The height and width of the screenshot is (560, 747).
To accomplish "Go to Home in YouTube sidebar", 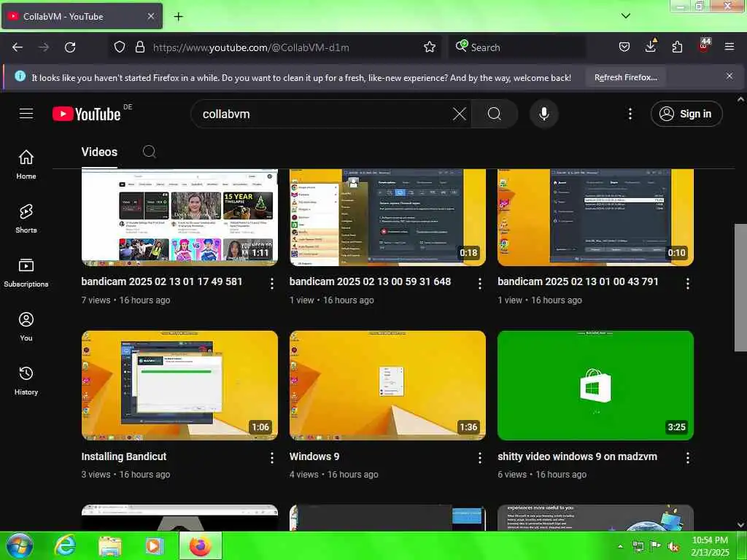I will click(x=26, y=164).
